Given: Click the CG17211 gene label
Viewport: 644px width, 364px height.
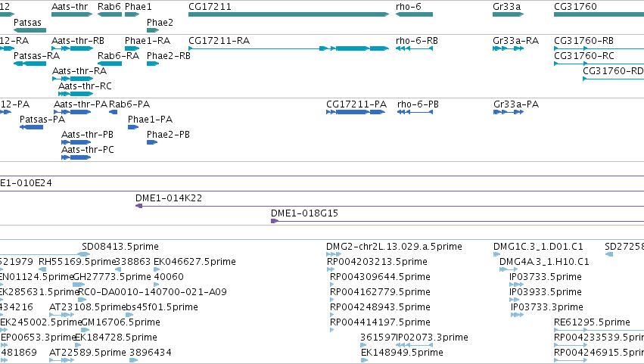Looking at the screenshot, I should (x=210, y=7).
